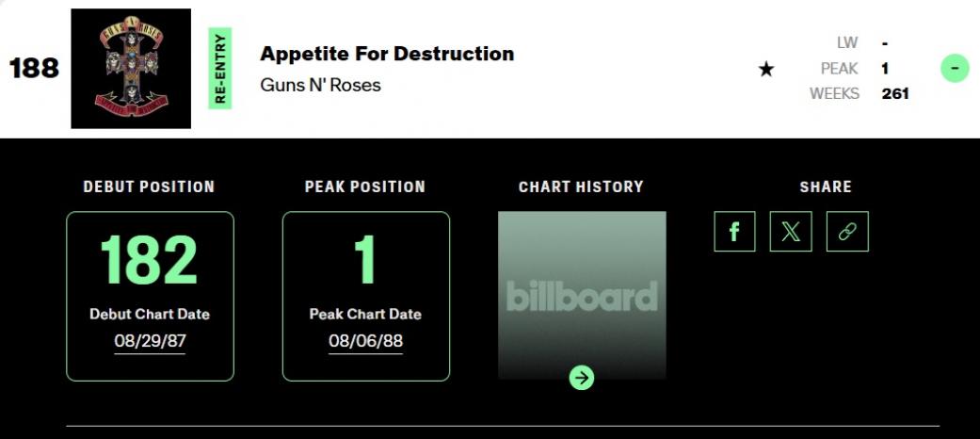Screen dimensions: 980x439
Task: Collapse the entry with the green minus circle
Action: pos(955,69)
